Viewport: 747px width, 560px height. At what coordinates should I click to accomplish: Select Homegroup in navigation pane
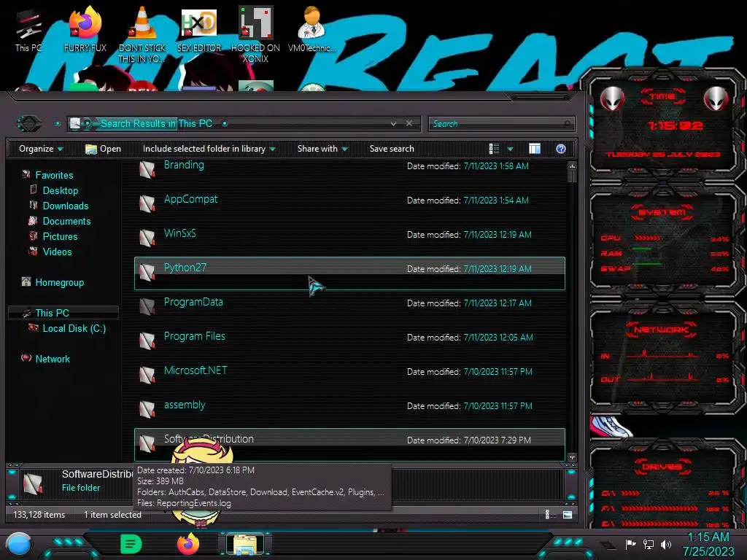(60, 282)
